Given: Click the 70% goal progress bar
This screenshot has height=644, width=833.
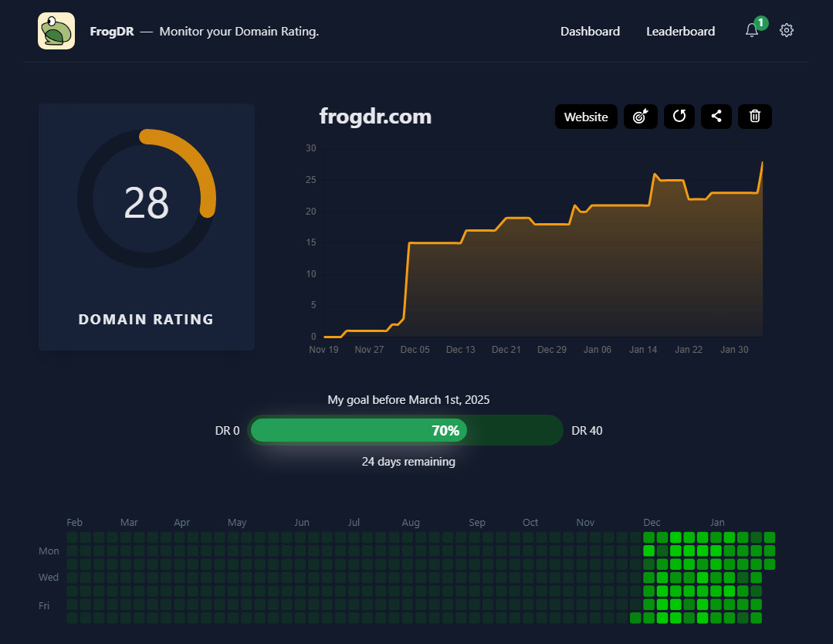Looking at the screenshot, I should 405,430.
